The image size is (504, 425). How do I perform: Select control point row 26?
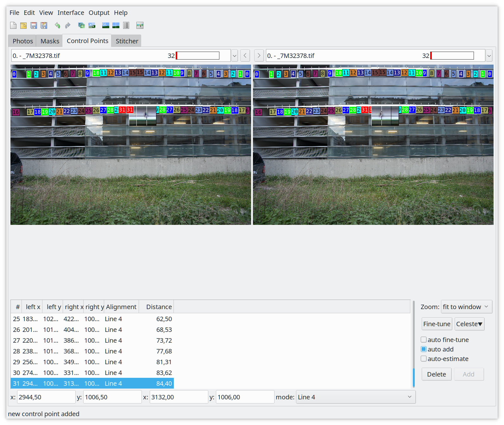(x=92, y=330)
